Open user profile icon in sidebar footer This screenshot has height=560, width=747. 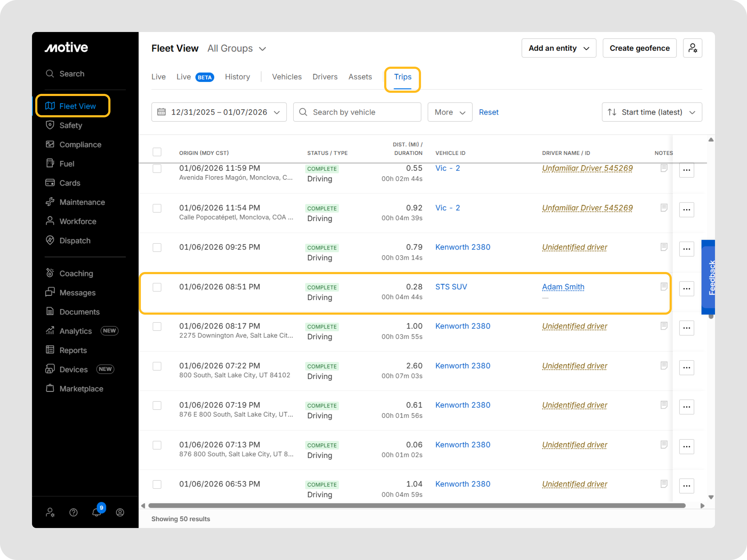[120, 513]
